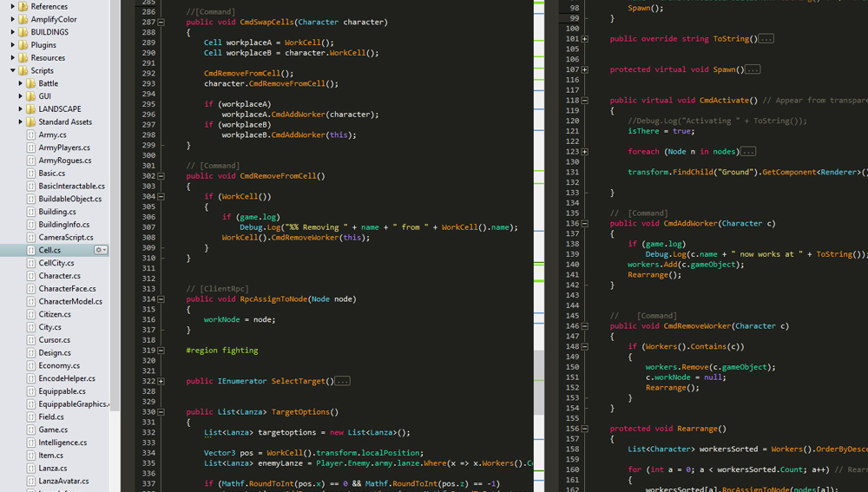868x492 pixels.
Task: Open City.cs file
Action: (x=49, y=327)
